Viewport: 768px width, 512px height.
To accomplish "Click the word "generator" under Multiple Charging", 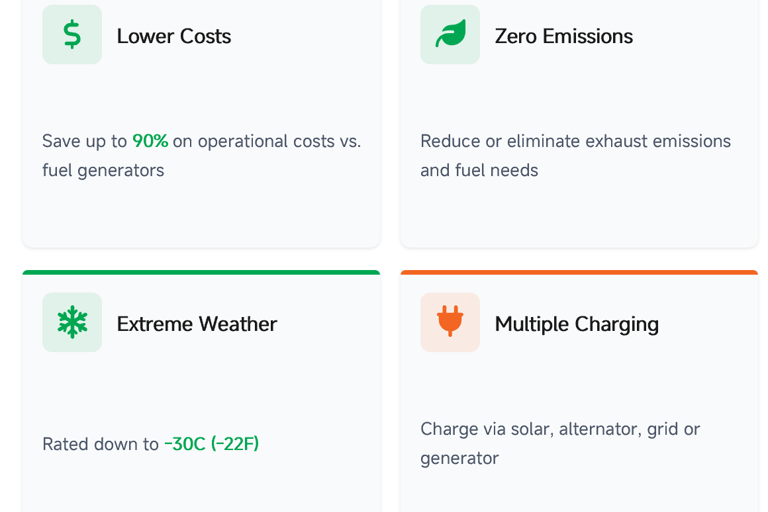I will [x=459, y=458].
